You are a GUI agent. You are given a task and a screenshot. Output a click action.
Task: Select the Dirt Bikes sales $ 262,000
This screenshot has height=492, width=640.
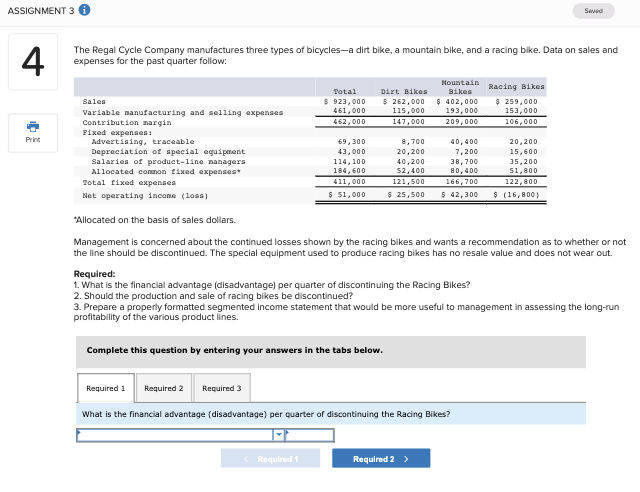(x=403, y=102)
